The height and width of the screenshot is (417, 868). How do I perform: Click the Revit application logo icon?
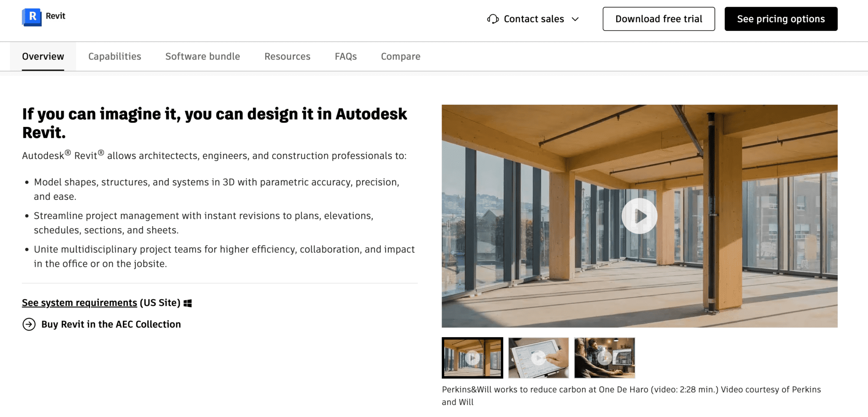(x=31, y=15)
